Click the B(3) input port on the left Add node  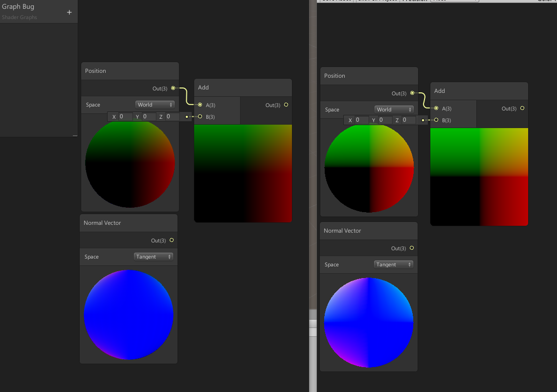pyautogui.click(x=200, y=116)
